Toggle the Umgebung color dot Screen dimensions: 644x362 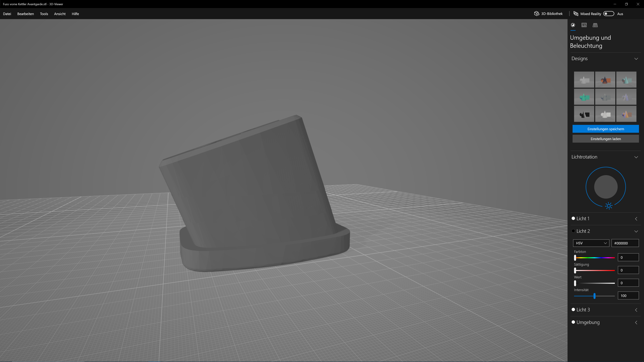[x=573, y=322]
